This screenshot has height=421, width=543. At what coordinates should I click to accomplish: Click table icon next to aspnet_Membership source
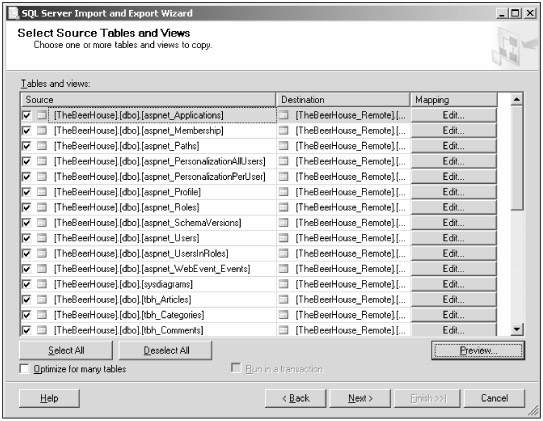[x=42, y=131]
